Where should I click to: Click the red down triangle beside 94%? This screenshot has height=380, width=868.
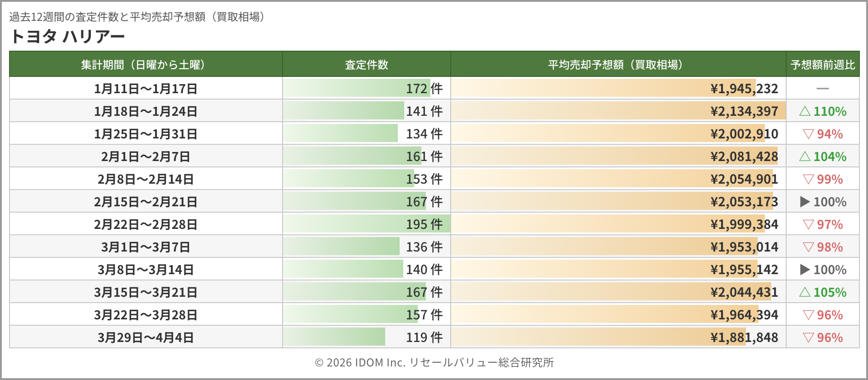808,134
